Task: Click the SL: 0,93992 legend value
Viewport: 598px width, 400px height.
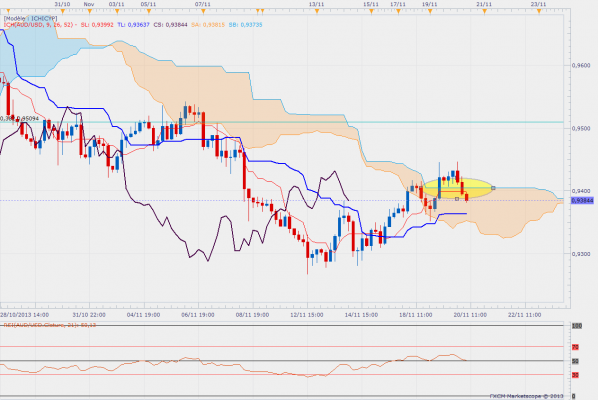Action: coord(97,25)
